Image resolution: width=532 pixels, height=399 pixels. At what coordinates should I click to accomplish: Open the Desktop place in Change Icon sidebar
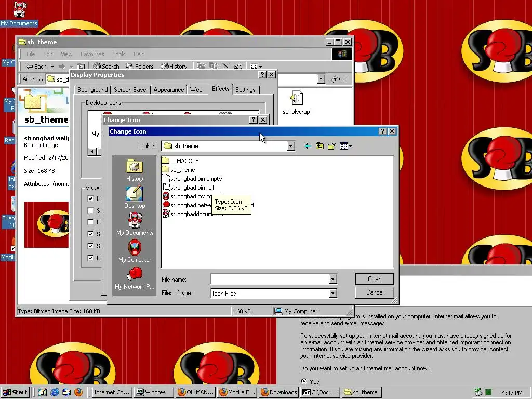(x=135, y=198)
